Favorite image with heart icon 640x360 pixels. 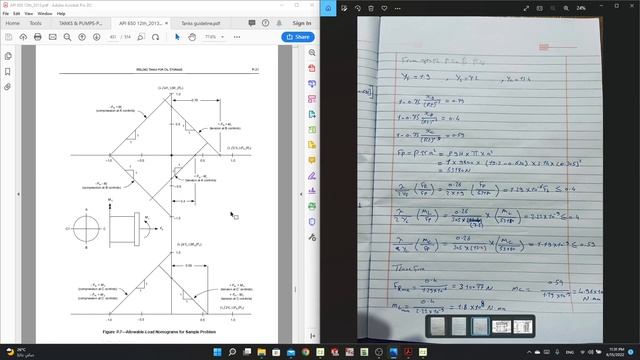click(x=384, y=8)
